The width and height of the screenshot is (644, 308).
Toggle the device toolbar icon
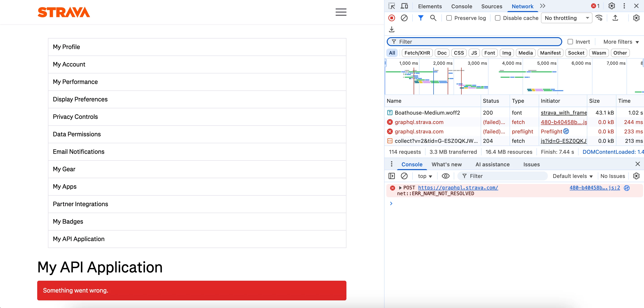pyautogui.click(x=404, y=6)
